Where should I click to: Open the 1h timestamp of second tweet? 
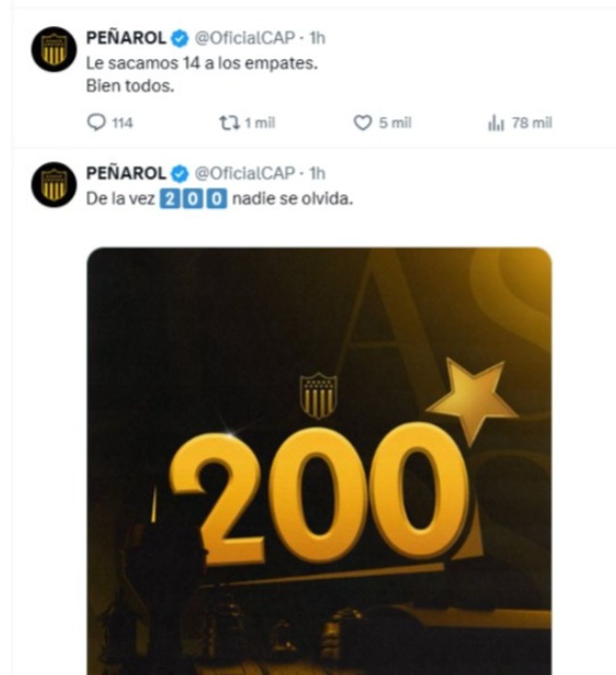coord(317,174)
